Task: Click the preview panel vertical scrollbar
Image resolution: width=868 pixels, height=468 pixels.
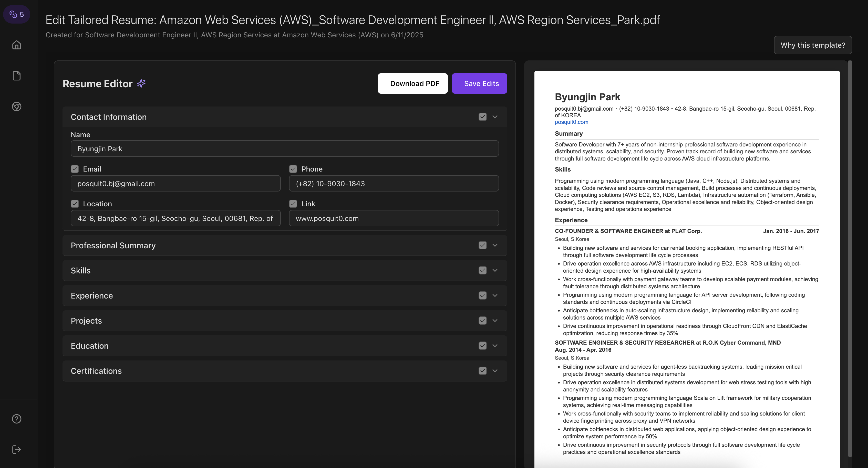Action: (850, 259)
